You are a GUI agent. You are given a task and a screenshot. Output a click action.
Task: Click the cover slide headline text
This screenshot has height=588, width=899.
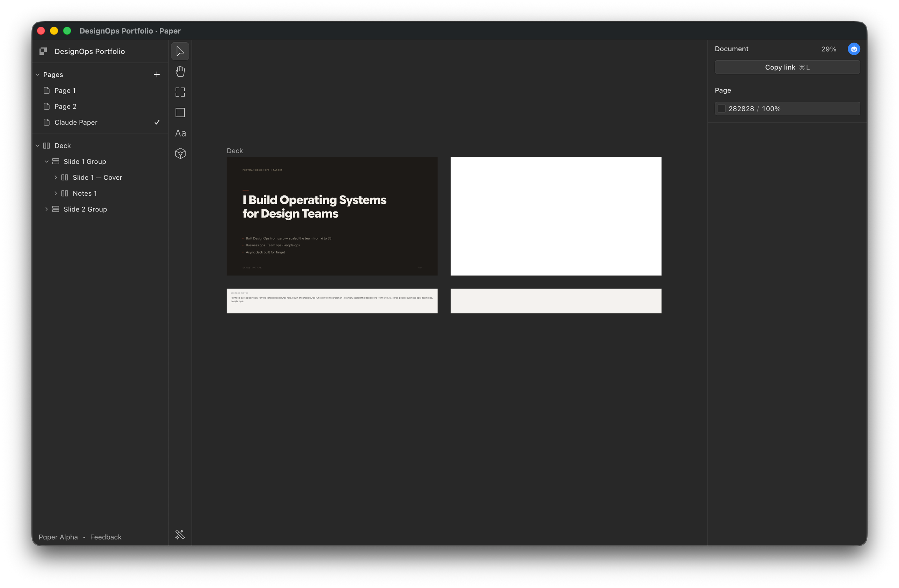click(x=314, y=207)
